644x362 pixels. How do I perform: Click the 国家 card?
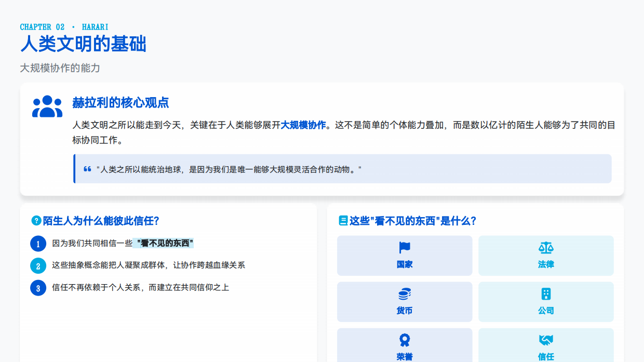click(x=404, y=255)
